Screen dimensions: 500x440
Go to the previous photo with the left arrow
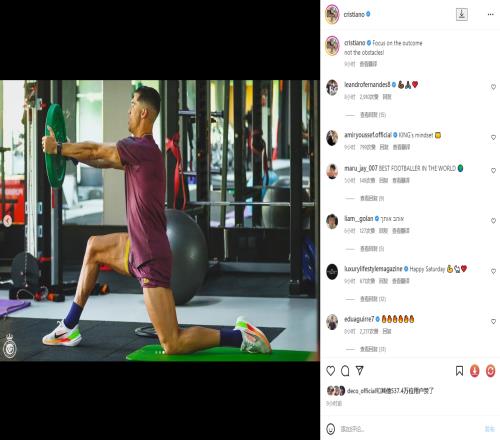pyautogui.click(x=7, y=220)
